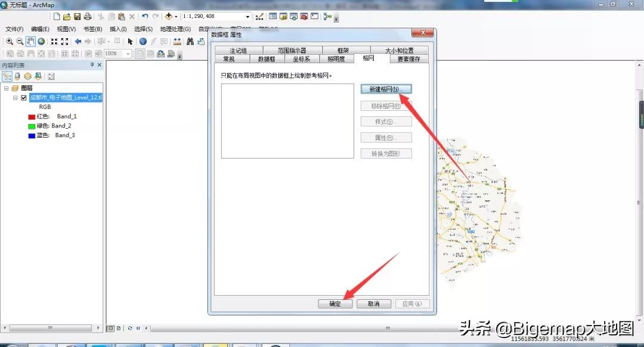
Task: Switch to the 坐标系 tab
Action: (302, 59)
